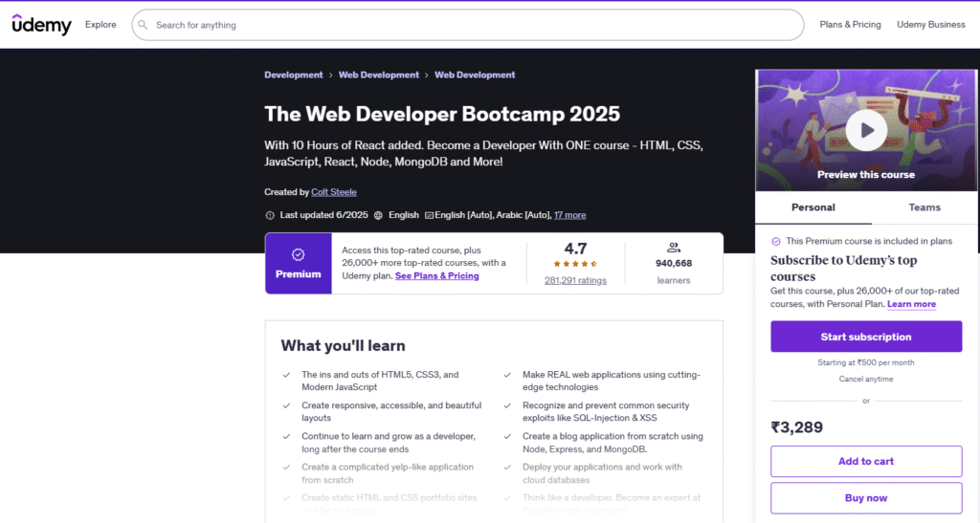The image size is (980, 523).
Task: Go to Development breadcrumb
Action: coord(294,75)
